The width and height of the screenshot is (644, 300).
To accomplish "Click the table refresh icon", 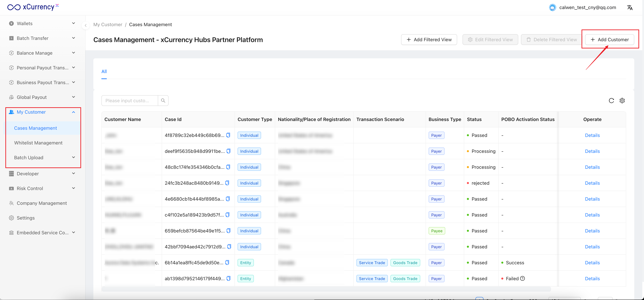I will (611, 101).
